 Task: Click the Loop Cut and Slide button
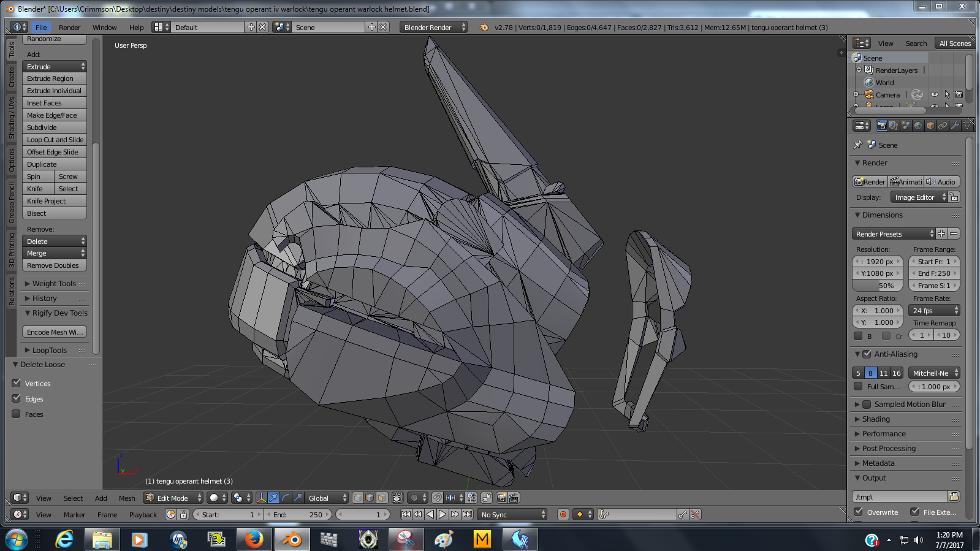pyautogui.click(x=55, y=140)
